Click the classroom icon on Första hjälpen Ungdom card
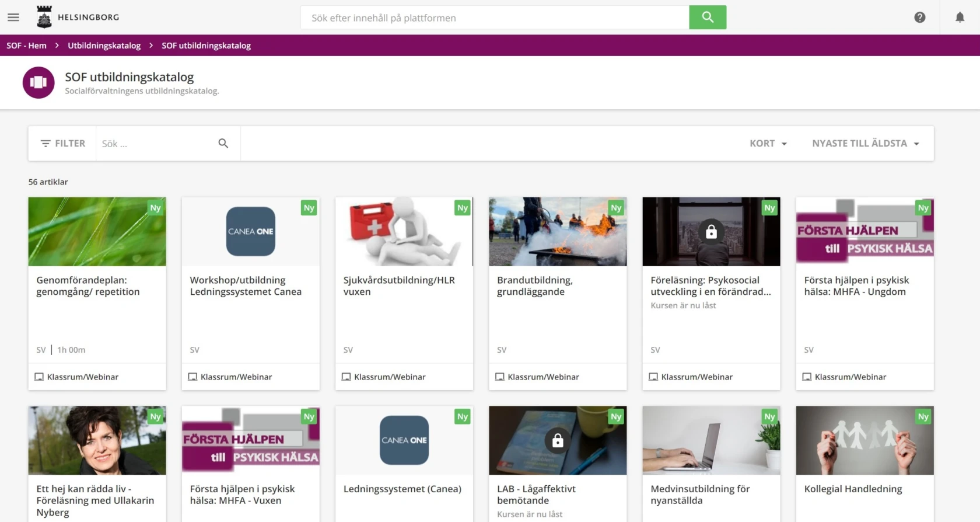980x522 pixels. tap(807, 377)
